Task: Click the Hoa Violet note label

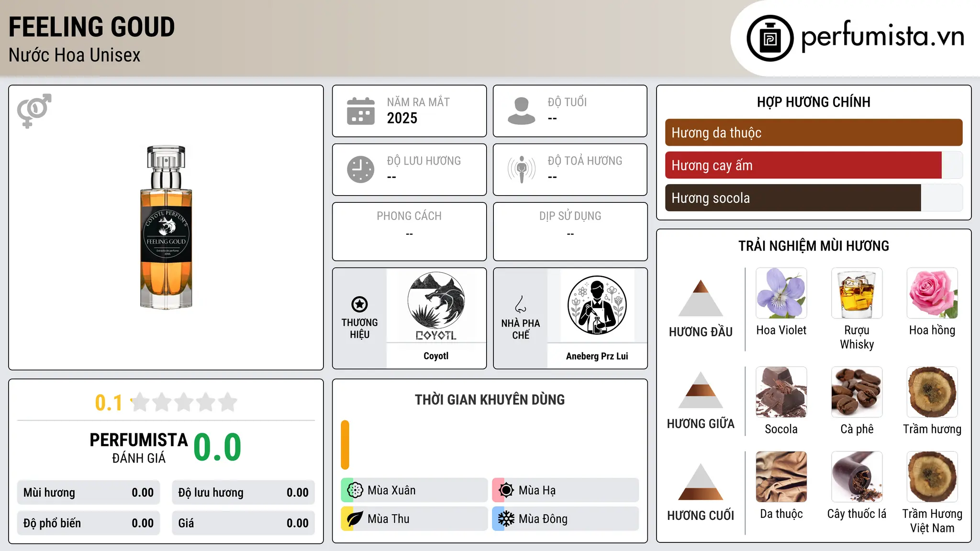Action: click(x=781, y=330)
